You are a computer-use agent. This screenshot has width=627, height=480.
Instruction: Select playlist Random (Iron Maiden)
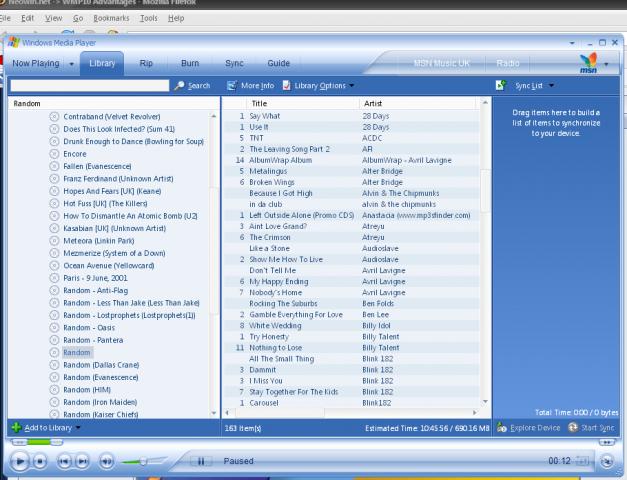(100, 402)
